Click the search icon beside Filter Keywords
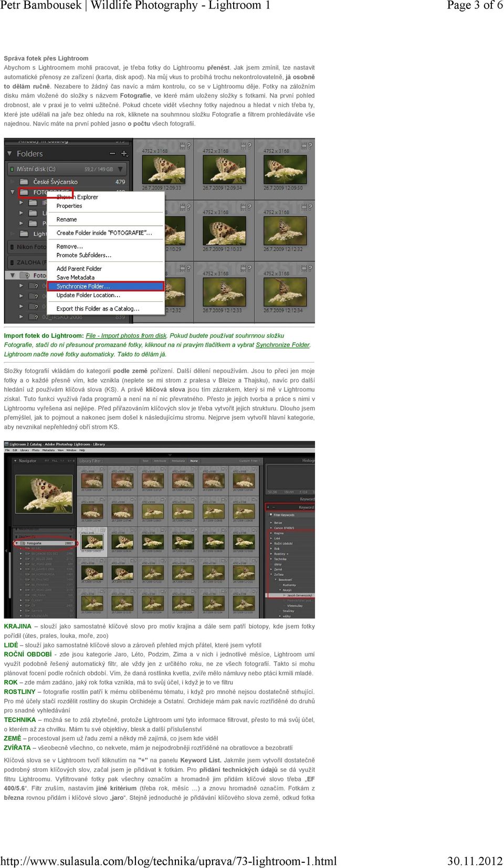This screenshot has height=868, width=504. pyautogui.click(x=270, y=515)
